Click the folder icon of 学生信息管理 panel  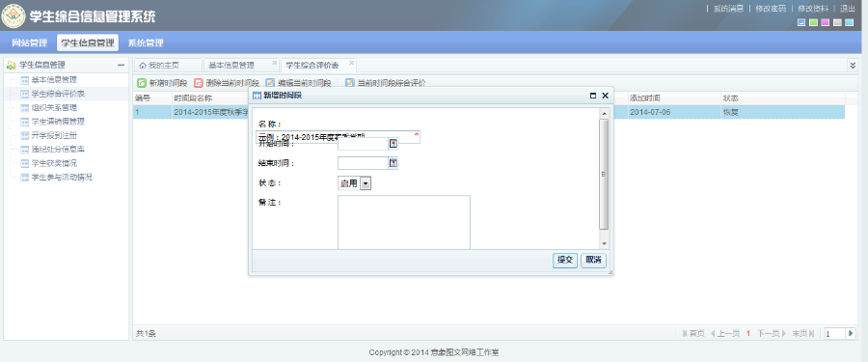(11, 66)
